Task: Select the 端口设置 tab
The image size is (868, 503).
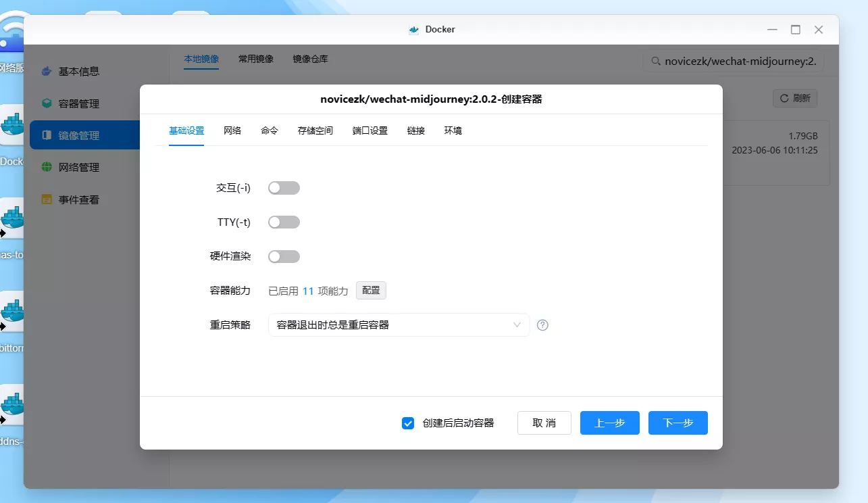Action: coord(370,131)
